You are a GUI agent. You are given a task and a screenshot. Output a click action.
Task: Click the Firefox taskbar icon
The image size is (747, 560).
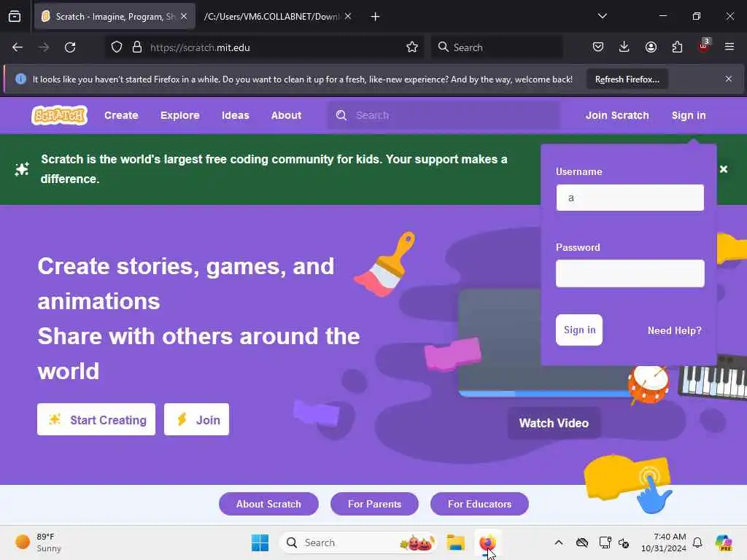click(x=487, y=542)
